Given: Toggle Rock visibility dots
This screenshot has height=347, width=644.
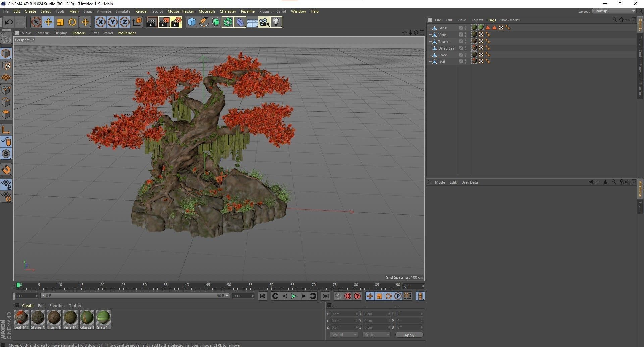Looking at the screenshot, I should (465, 55).
